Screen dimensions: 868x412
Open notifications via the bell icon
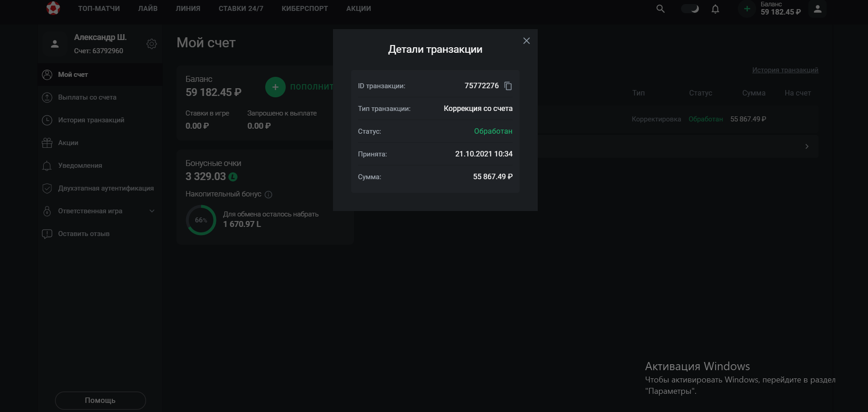click(x=715, y=9)
